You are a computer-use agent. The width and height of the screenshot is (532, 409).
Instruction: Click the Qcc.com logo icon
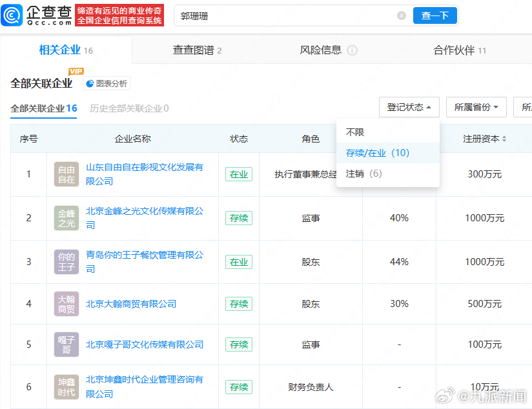pos(14,15)
